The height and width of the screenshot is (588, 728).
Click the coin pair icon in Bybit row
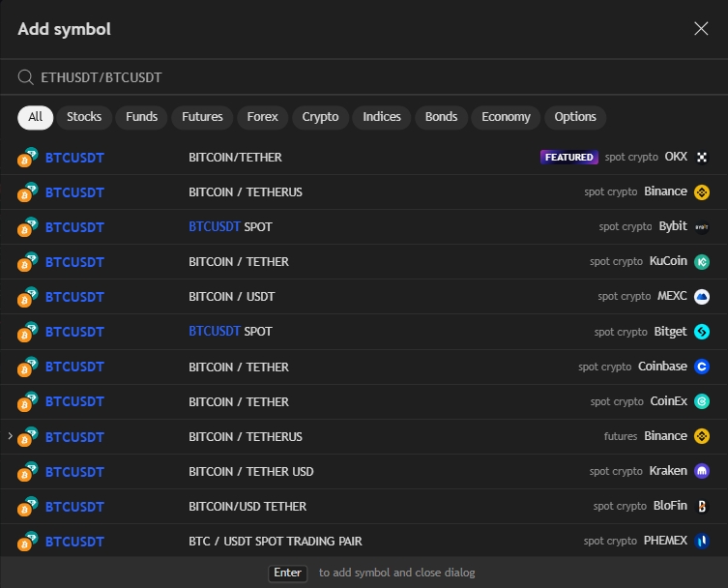[27, 226]
